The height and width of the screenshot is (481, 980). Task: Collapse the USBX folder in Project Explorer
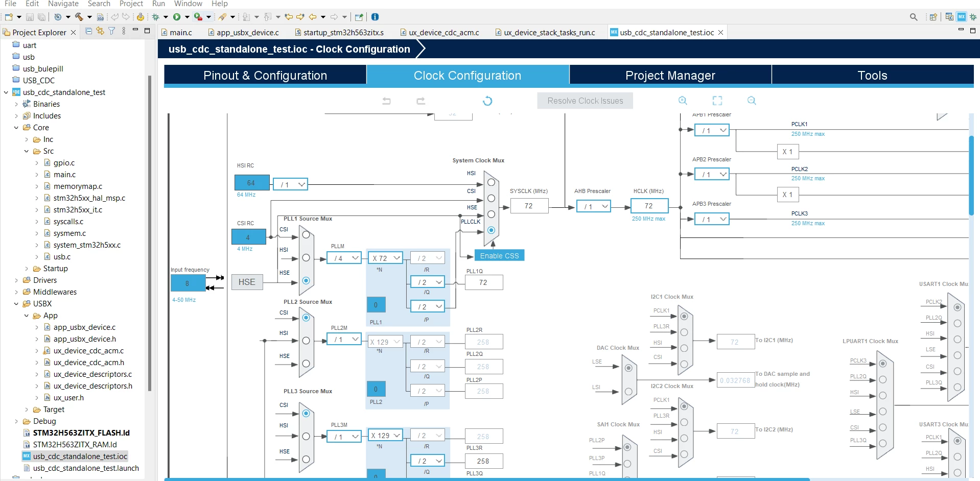pyautogui.click(x=16, y=304)
